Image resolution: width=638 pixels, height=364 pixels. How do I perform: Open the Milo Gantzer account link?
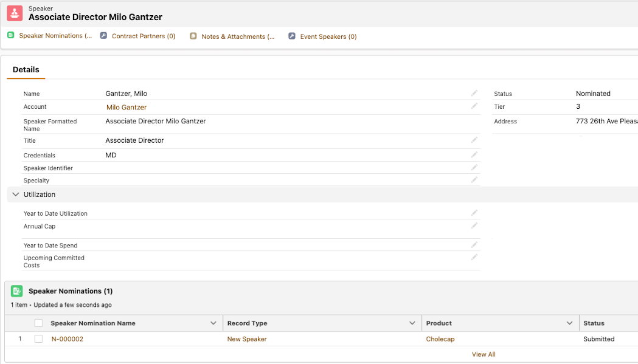pos(127,108)
